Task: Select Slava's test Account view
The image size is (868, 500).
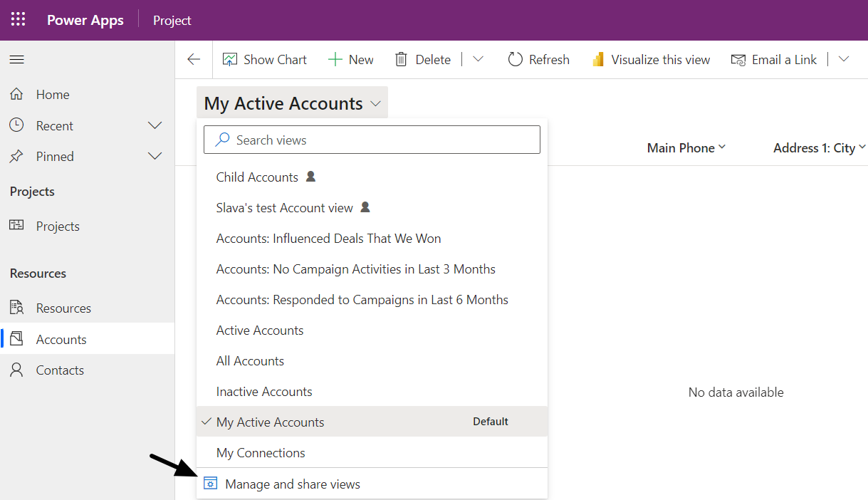Action: point(372,208)
